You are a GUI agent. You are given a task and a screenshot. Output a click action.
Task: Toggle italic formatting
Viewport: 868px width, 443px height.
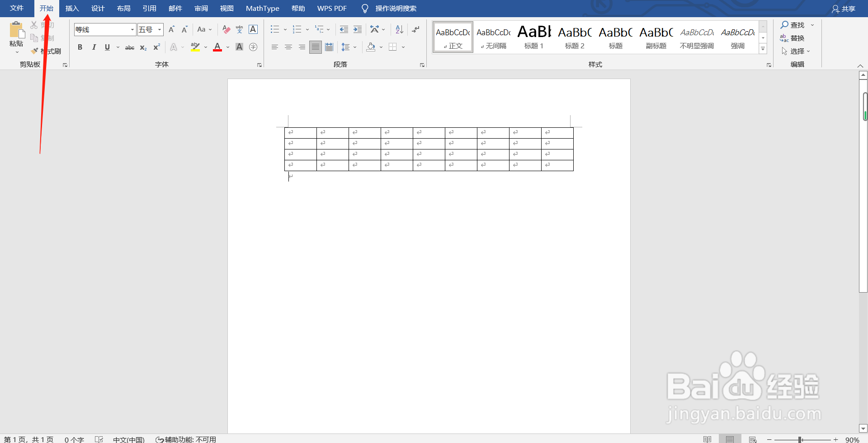coord(94,47)
